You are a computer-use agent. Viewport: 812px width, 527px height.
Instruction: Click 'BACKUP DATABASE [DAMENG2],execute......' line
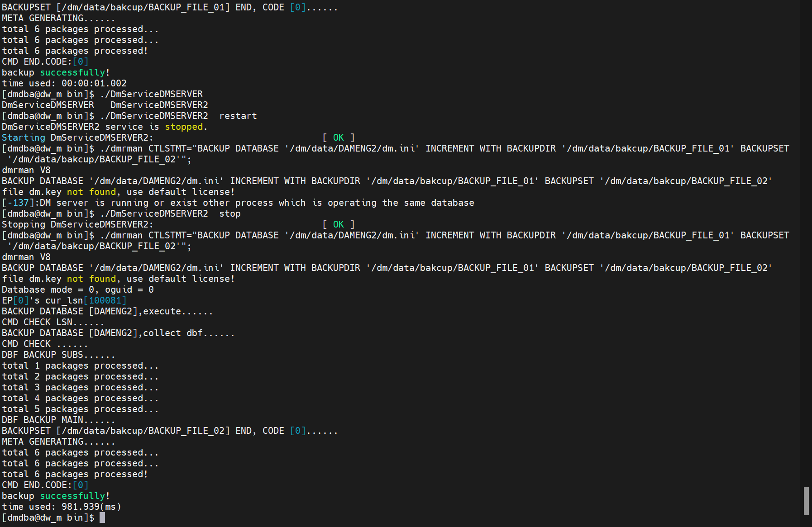(107, 311)
